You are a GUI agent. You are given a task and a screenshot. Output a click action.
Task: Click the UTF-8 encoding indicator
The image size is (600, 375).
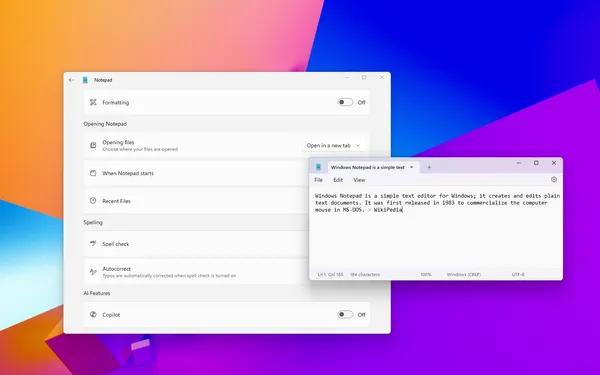point(518,274)
